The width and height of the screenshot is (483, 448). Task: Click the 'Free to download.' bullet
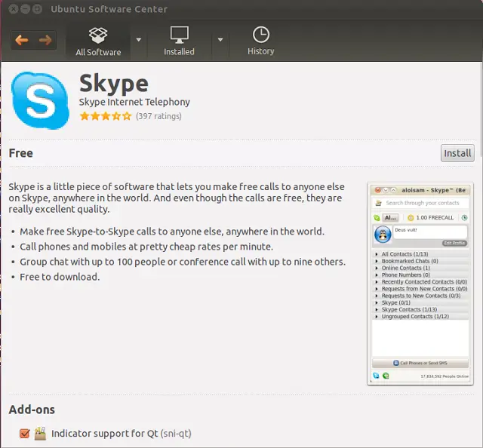click(60, 277)
